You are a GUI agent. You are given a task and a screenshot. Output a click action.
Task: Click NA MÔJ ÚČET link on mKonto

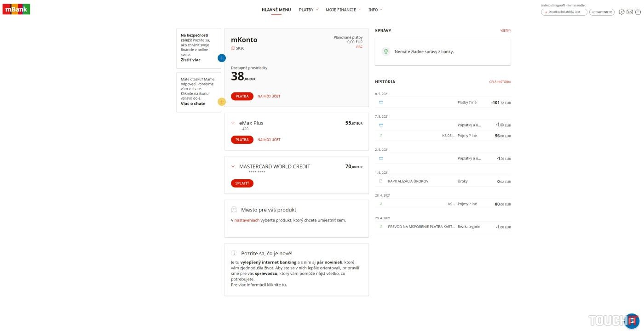coord(269,97)
